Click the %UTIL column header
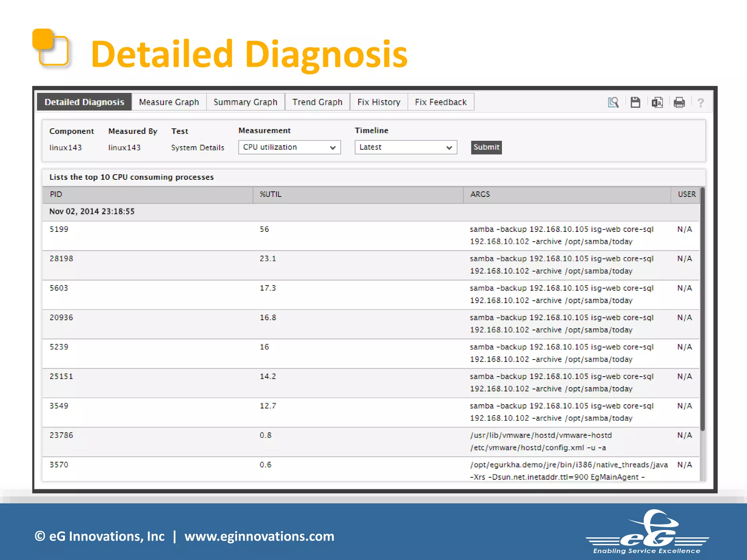This screenshot has height=560, width=747. coord(358,194)
